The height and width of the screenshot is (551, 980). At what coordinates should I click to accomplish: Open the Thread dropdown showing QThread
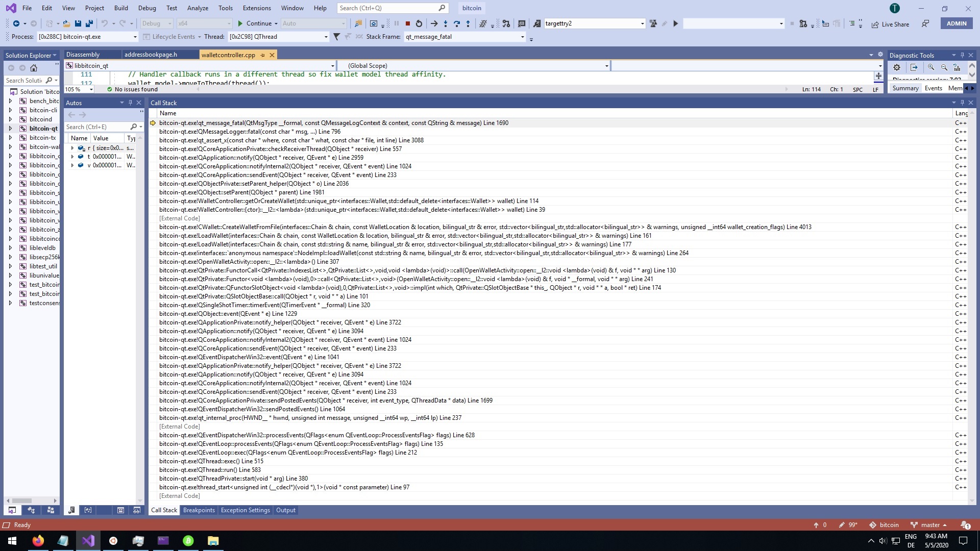[325, 37]
